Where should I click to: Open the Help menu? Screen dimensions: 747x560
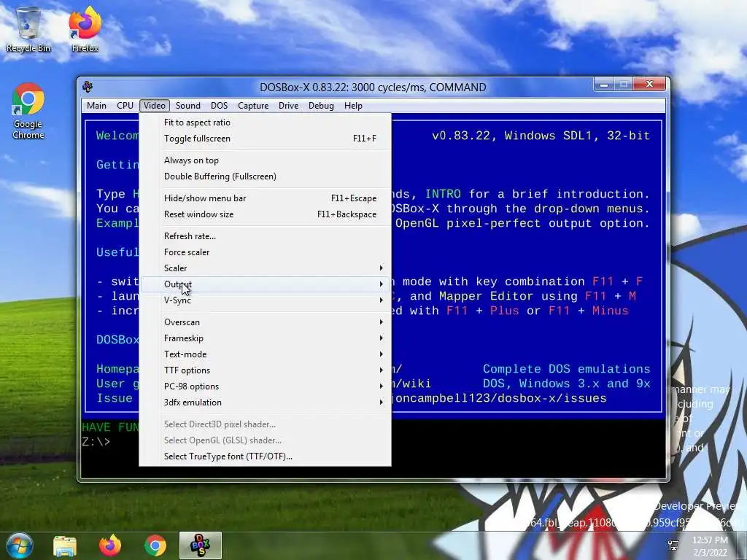click(x=354, y=106)
